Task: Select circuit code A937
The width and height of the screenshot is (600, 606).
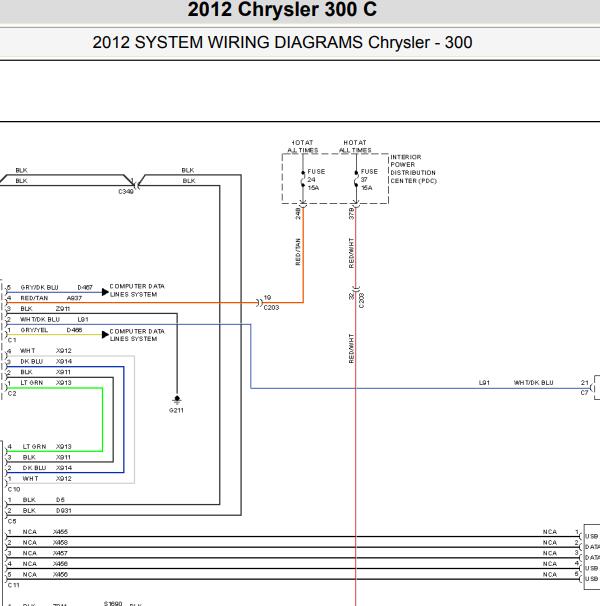Action: [x=74, y=298]
